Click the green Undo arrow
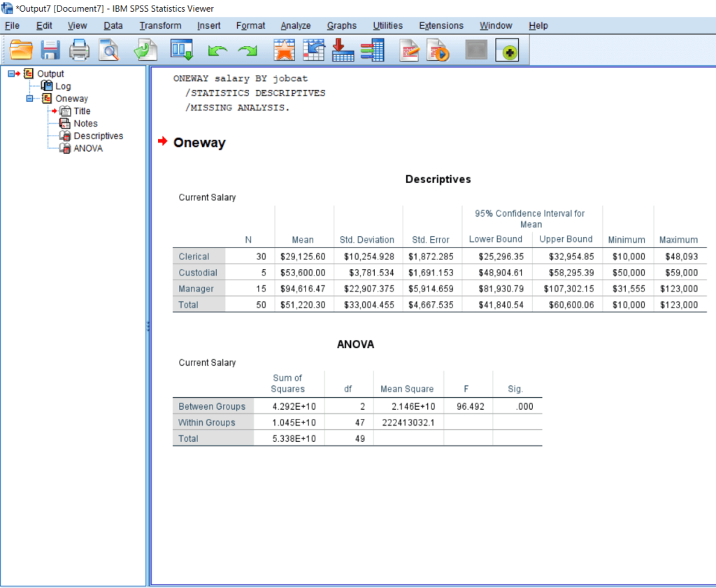The height and width of the screenshot is (588, 716). pos(218,51)
